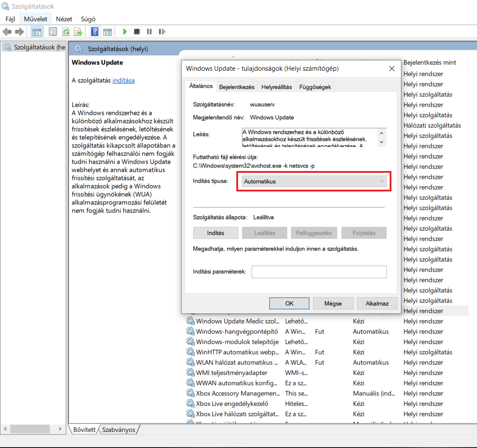Click description box up arrow

coord(381,133)
